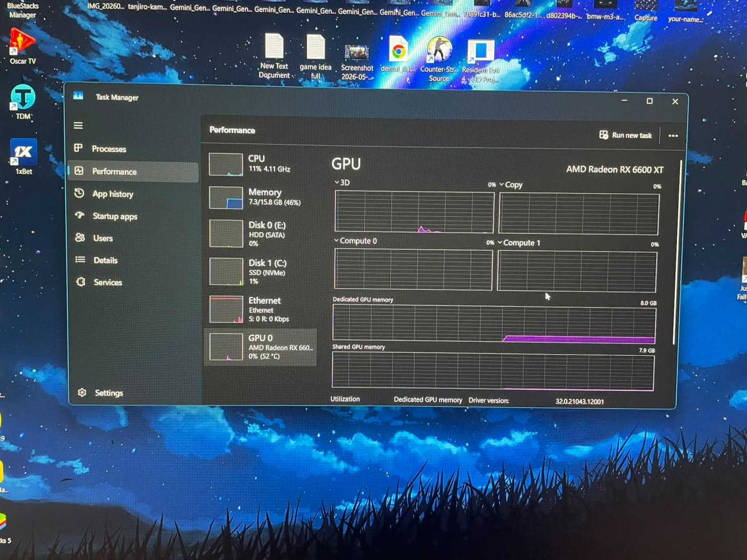747x560 pixels.
Task: Click the Startup apps icon
Action: coord(80,215)
